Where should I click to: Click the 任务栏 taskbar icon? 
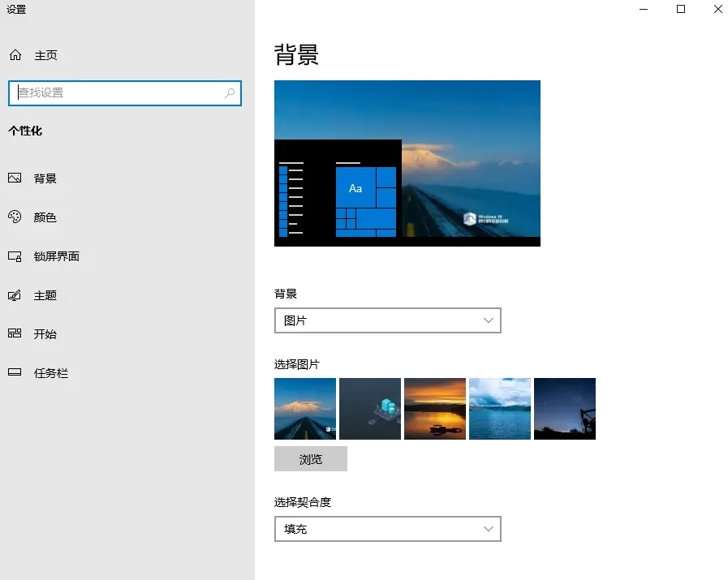[15, 373]
